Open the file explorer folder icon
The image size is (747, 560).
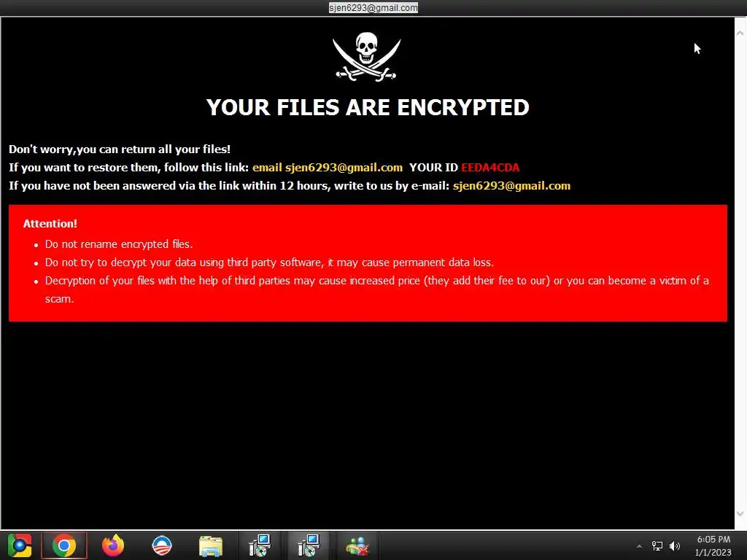click(x=211, y=545)
